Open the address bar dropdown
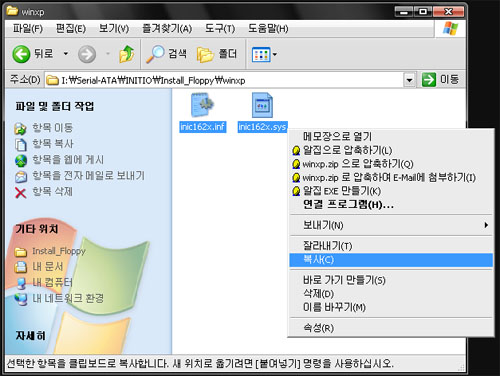Viewport: 500px width, 376px height. click(x=409, y=80)
